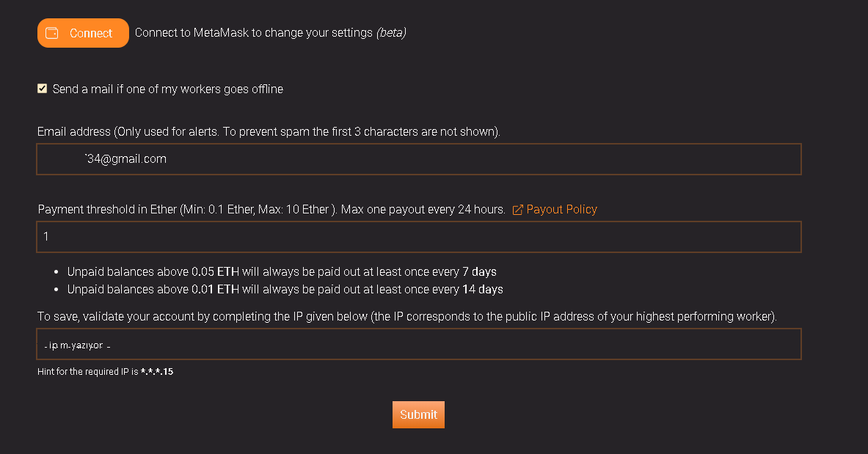Click into the payment threshold field

point(418,237)
